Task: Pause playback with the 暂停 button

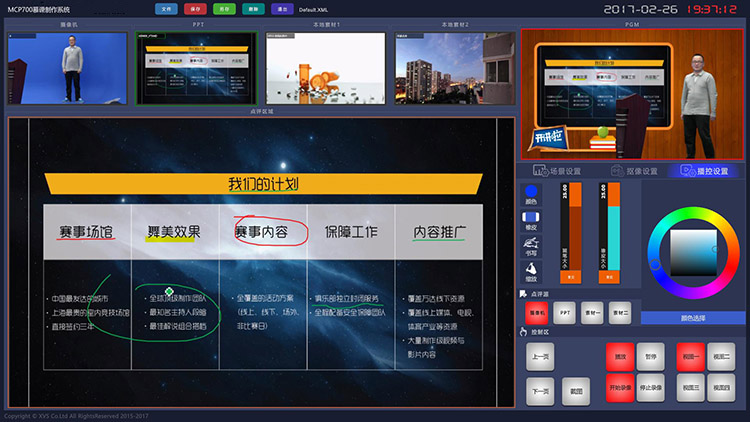Action: pyautogui.click(x=651, y=356)
